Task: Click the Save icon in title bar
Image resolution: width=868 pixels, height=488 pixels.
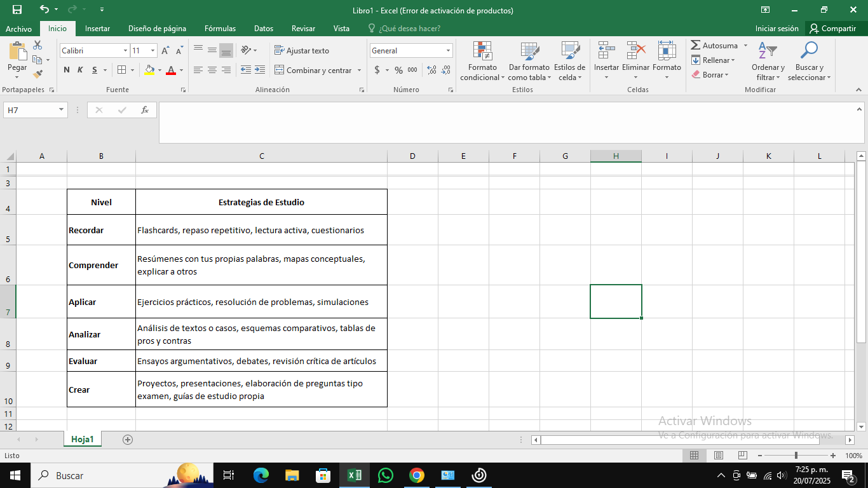Action: (17, 10)
